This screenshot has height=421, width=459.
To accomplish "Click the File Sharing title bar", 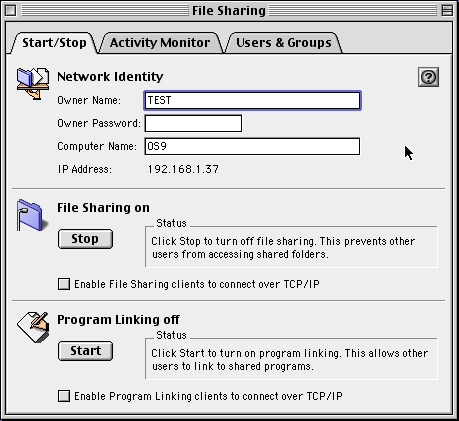I will [x=229, y=10].
